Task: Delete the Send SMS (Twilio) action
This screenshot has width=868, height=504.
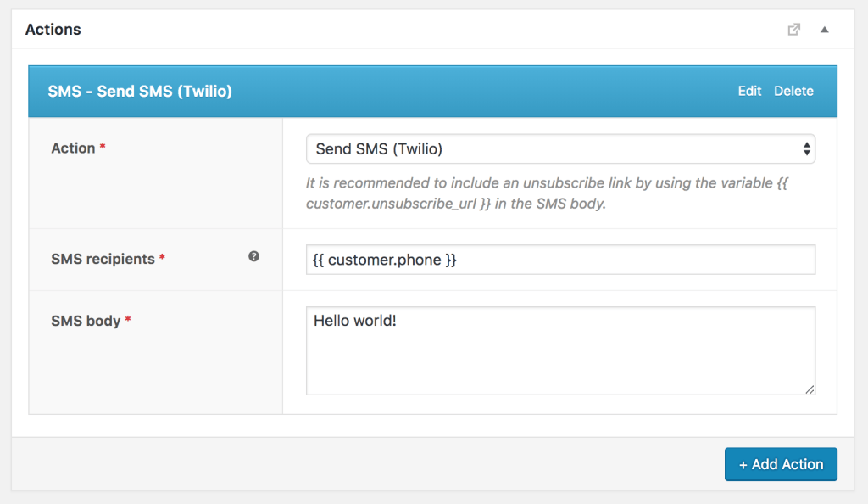Action: tap(793, 91)
